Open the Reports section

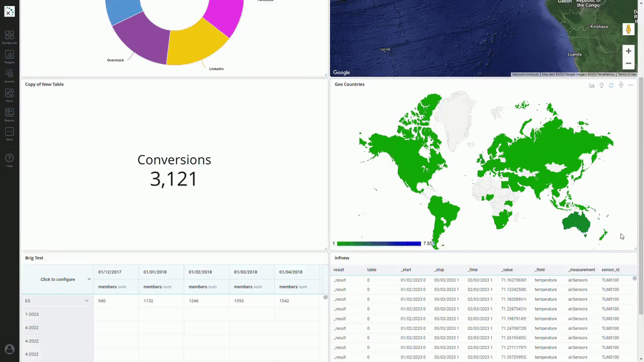9,114
